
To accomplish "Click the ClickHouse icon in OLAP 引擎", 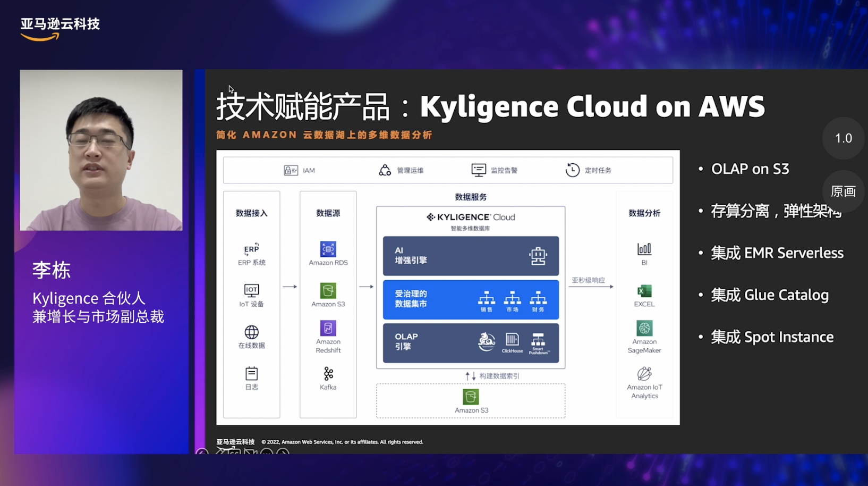I will [x=512, y=340].
